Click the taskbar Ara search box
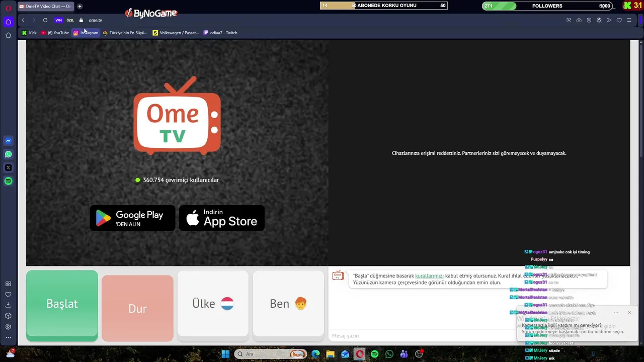Viewport: 644px width, 362px height. click(271, 354)
